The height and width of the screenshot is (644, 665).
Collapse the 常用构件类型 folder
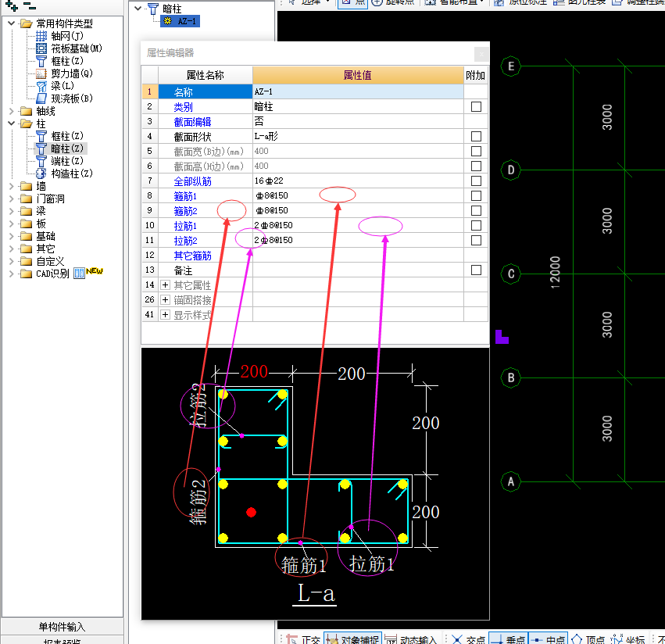[x=12, y=23]
